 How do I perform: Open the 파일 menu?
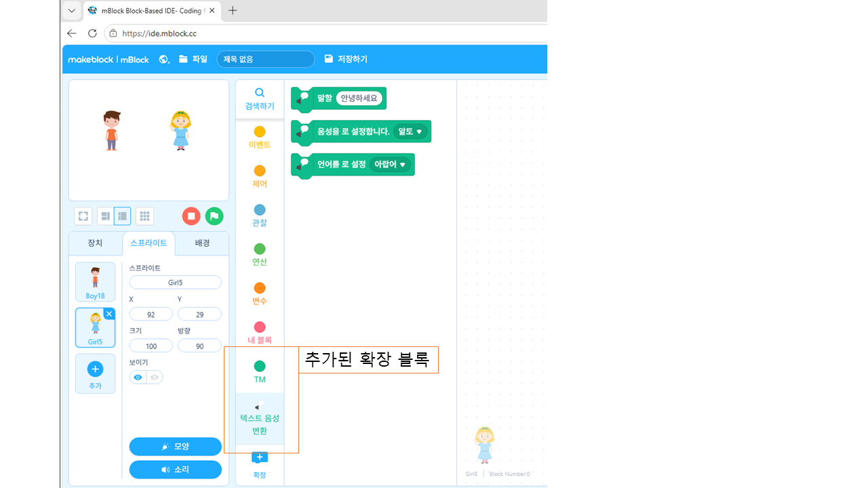[193, 60]
